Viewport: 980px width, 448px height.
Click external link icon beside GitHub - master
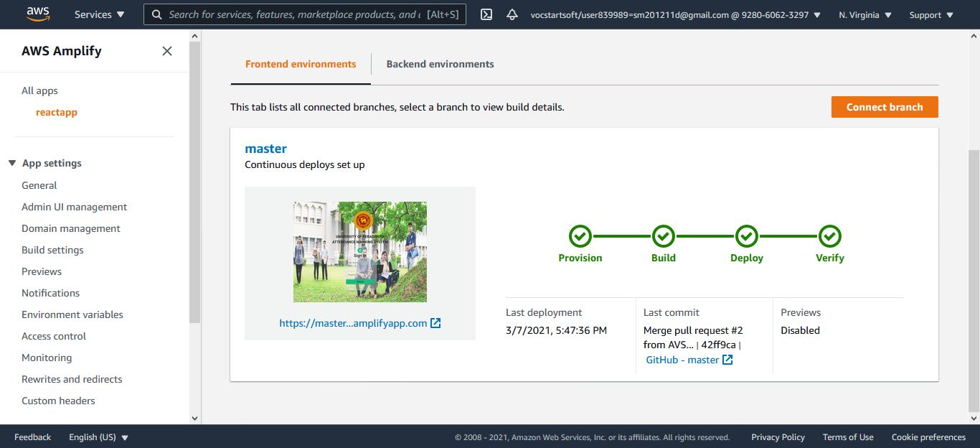727,360
